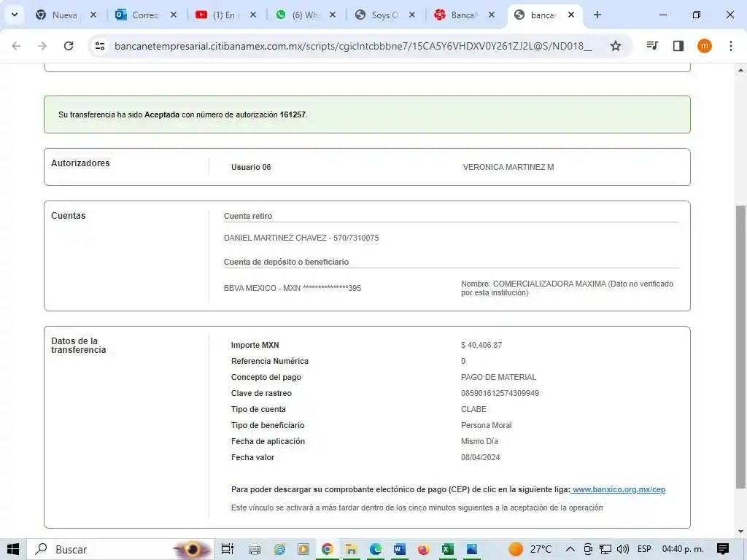Close the Soys tab
This screenshot has height=560, width=747.
click(411, 15)
